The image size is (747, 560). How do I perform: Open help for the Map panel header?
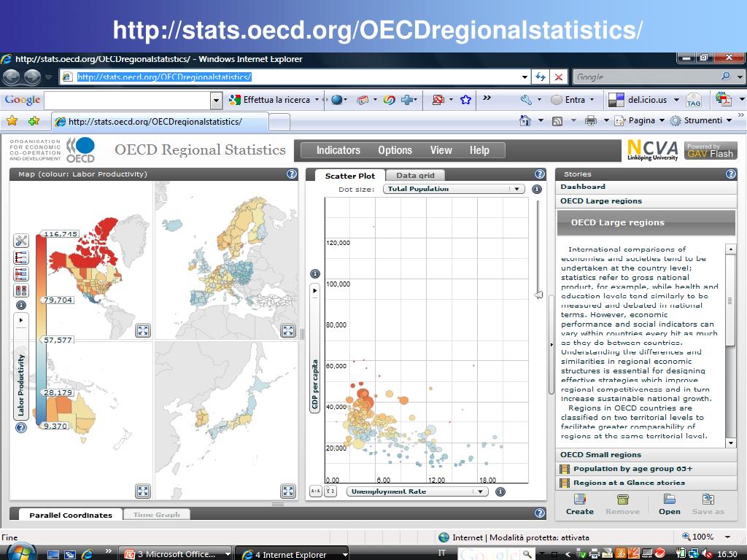(292, 174)
